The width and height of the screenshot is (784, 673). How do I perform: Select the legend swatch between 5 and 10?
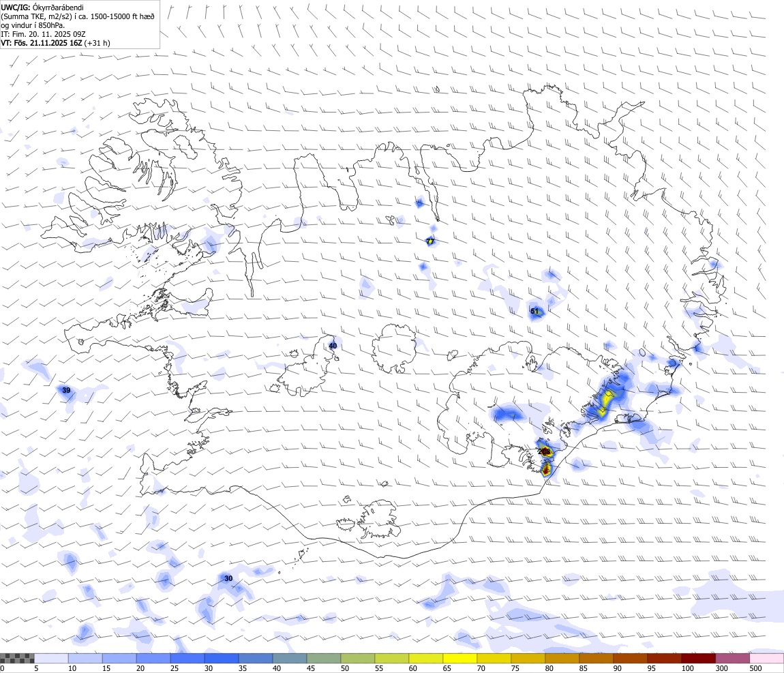point(51,658)
